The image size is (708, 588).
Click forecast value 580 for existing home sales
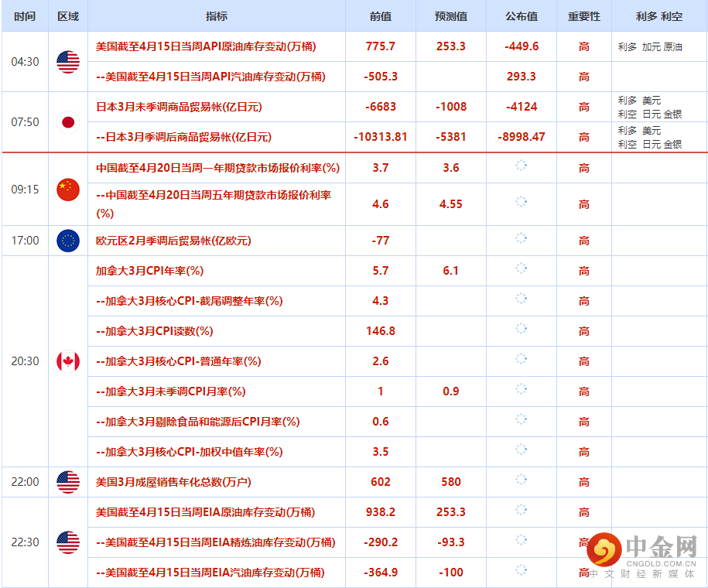tap(451, 482)
